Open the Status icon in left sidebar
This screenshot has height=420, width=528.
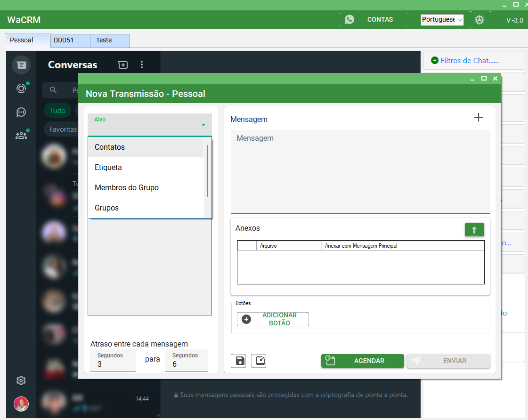[21, 89]
